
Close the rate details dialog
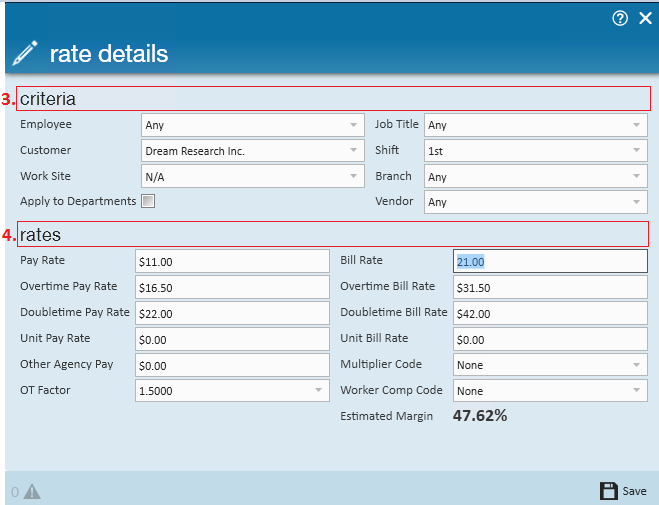point(645,18)
